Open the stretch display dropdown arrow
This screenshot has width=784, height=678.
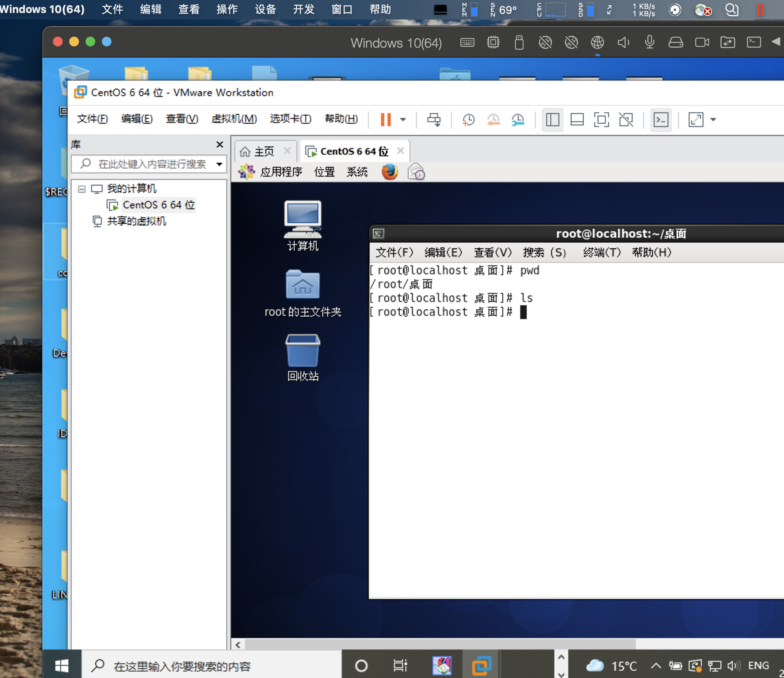[713, 120]
